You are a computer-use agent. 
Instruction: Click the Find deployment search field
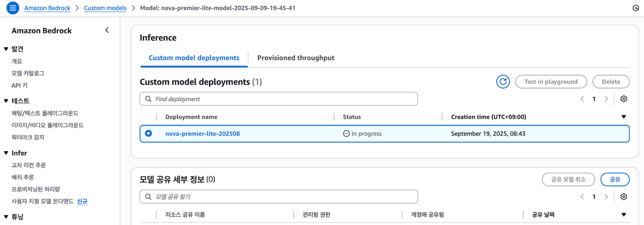pyautogui.click(x=279, y=99)
